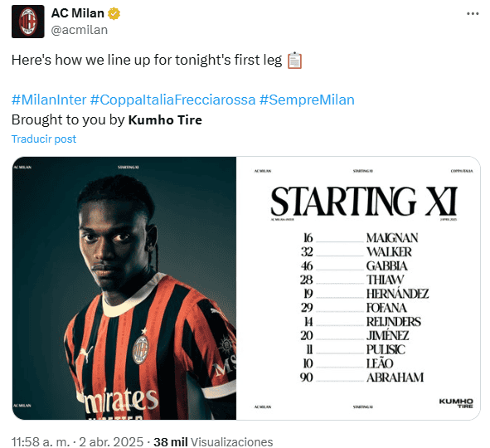Click the AC Milan crest on jersey
The height and width of the screenshot is (448, 490).
pos(141,349)
